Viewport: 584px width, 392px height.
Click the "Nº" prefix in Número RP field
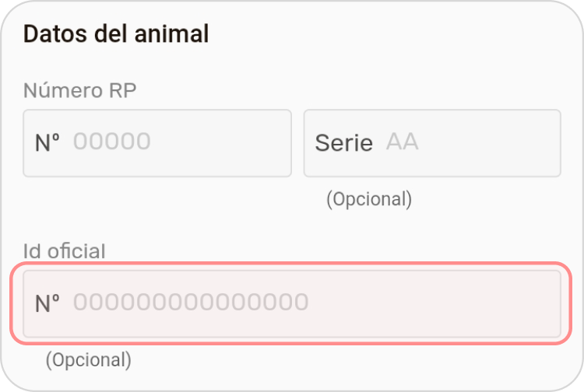(x=47, y=143)
